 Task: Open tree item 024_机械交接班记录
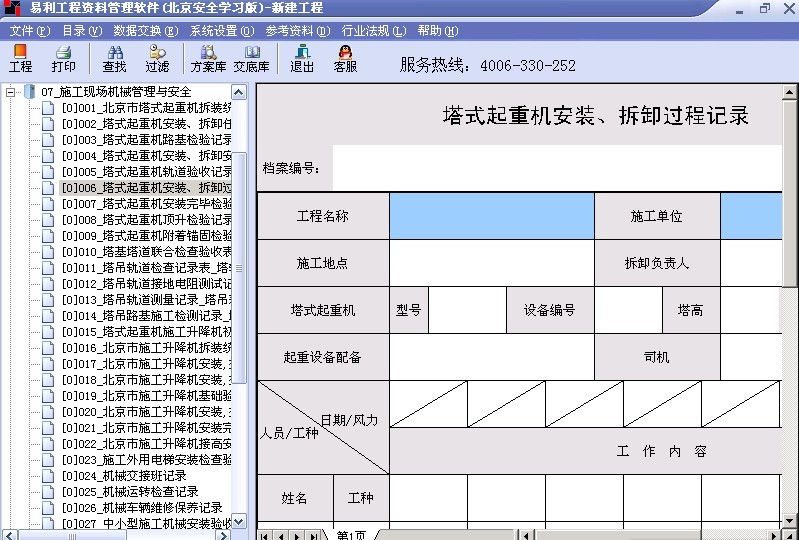coord(130,476)
